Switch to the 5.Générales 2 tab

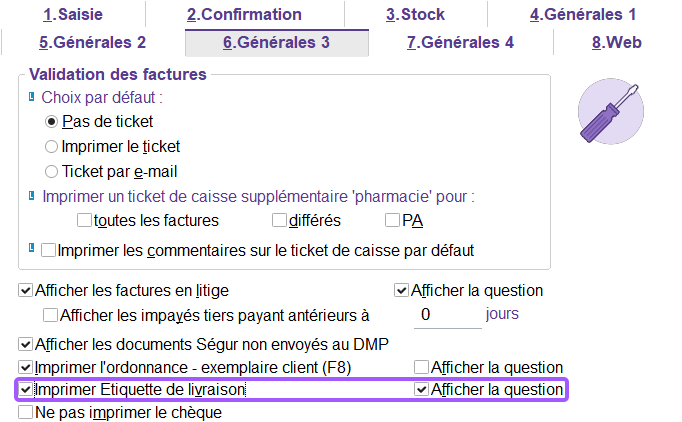[92, 42]
